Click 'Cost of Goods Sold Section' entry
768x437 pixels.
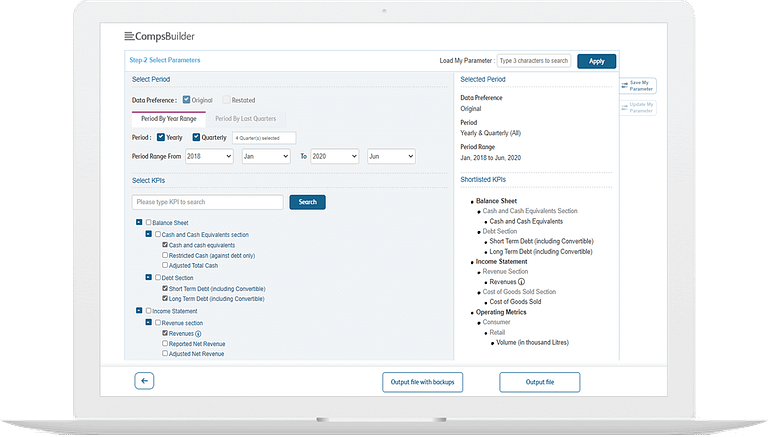click(x=519, y=291)
